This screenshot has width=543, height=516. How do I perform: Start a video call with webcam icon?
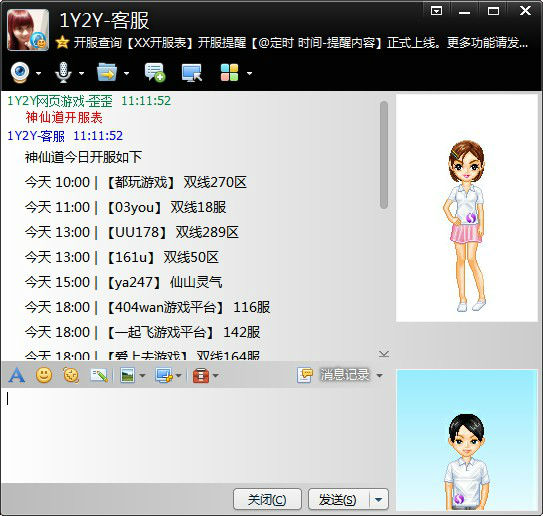pyautogui.click(x=20, y=73)
